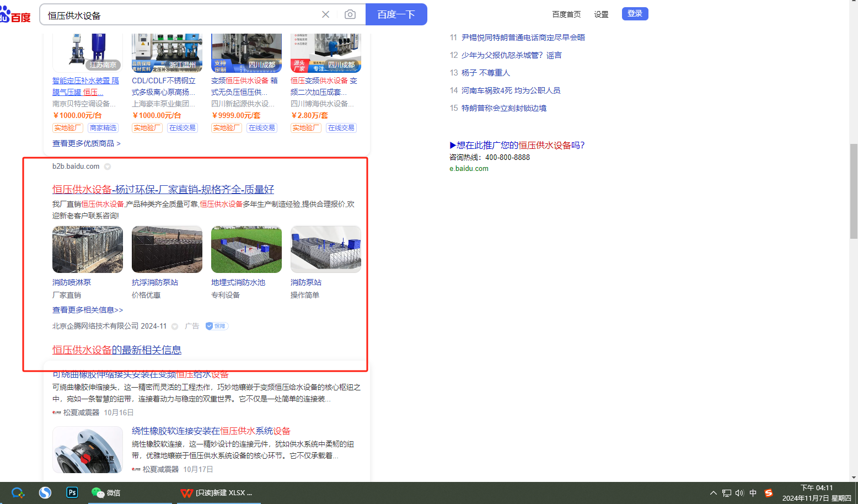Open the 绕性橡胶软连接安装在恒压供水系统设备 article
Viewport: 858px width, 504px height.
pos(211,431)
